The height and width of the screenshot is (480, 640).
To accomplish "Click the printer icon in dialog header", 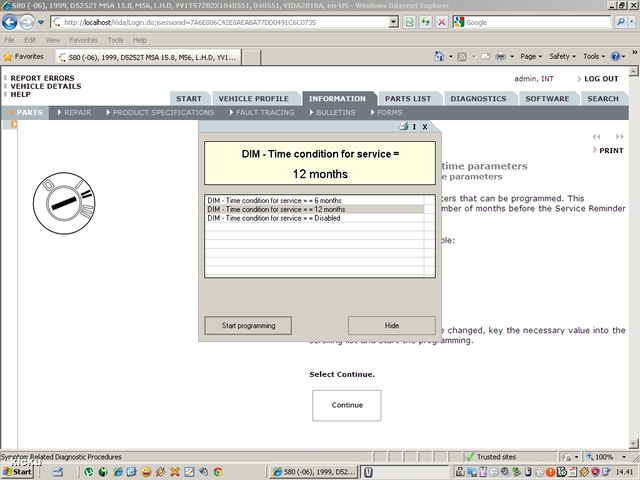I will [x=403, y=127].
